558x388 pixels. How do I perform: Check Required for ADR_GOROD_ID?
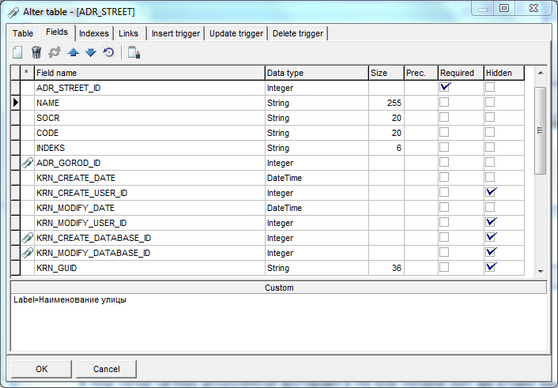pos(444,162)
